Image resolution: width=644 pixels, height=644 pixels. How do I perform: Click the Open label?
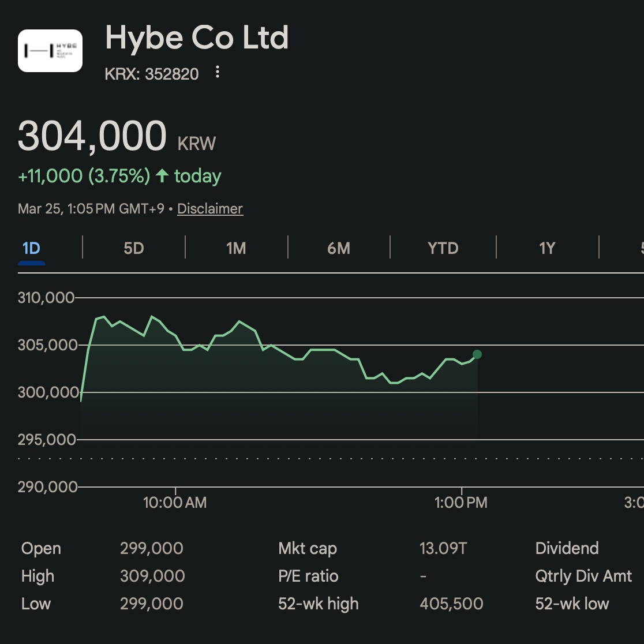coord(41,548)
